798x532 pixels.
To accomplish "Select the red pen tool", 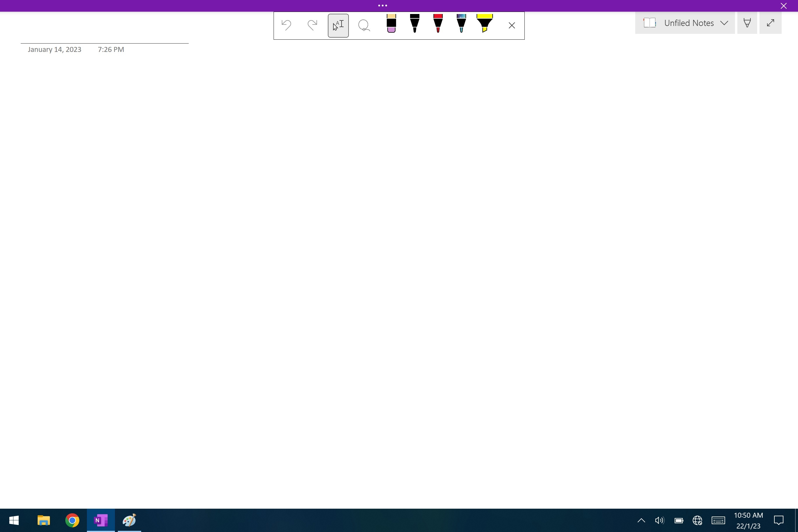I will coord(438,25).
